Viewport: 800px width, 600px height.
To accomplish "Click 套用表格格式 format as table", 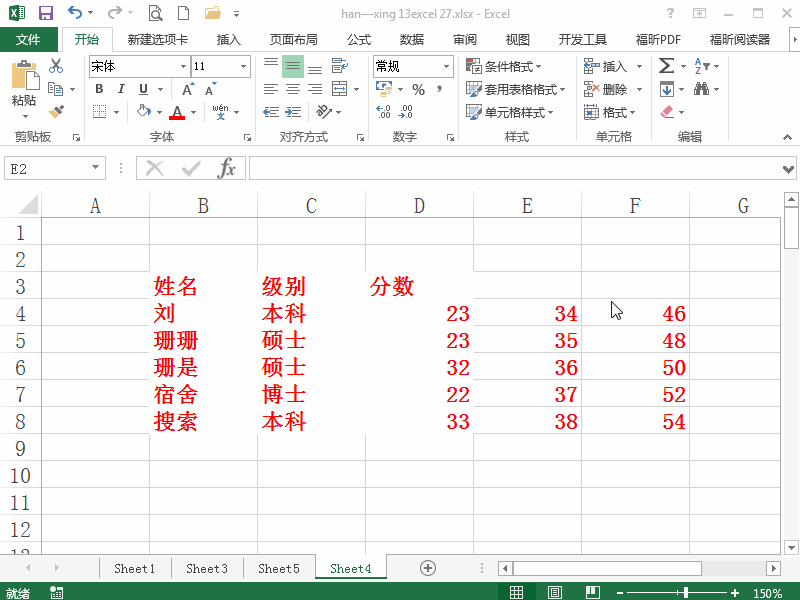I will point(510,89).
